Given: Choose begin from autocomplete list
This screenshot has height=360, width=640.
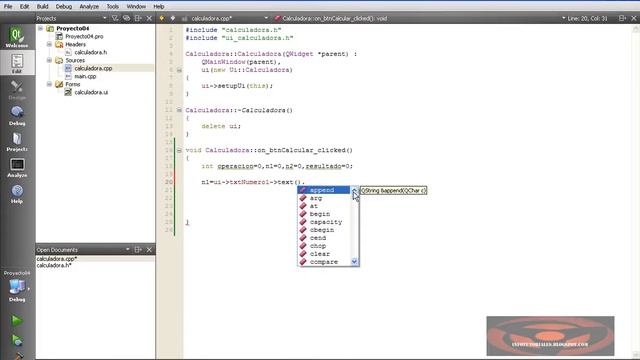Looking at the screenshot, I should (x=324, y=214).
